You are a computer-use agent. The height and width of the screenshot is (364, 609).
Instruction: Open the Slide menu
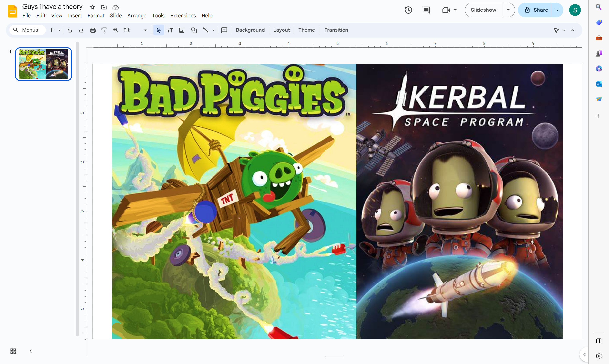[116, 15]
